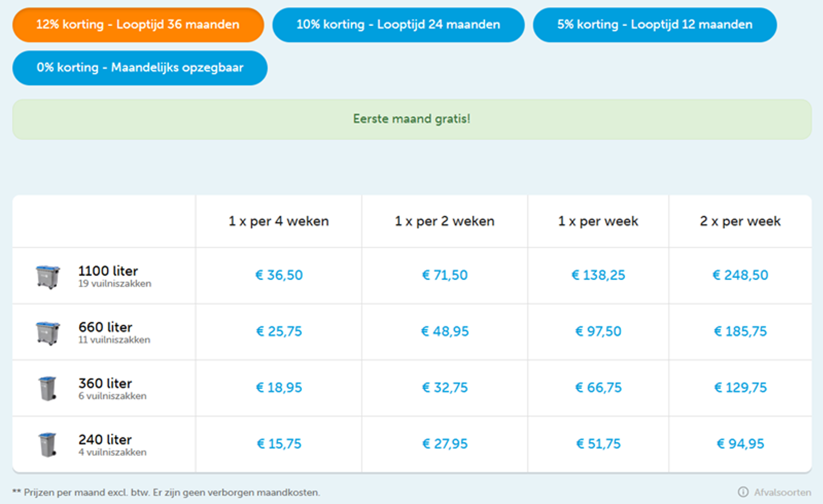
Task: Open the 1 x per 4 weken column header
Action: [x=278, y=221]
